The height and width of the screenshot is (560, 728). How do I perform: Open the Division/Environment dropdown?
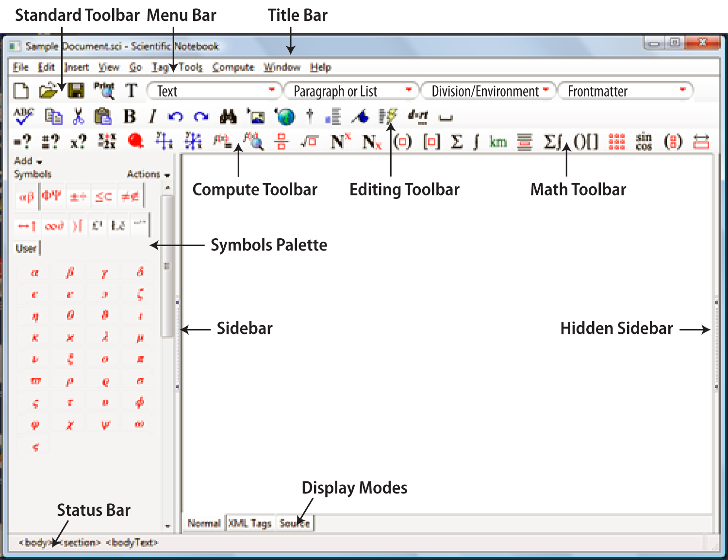coord(488,91)
